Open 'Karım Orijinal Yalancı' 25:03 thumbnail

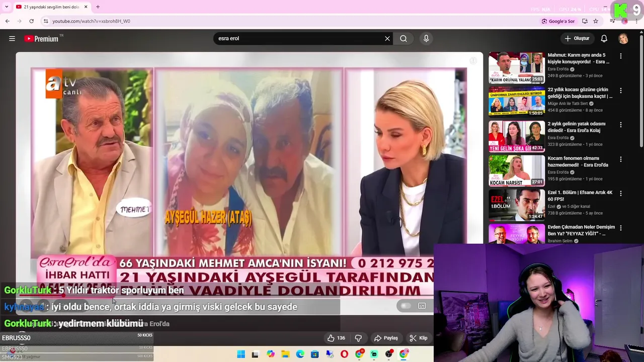[517, 67]
